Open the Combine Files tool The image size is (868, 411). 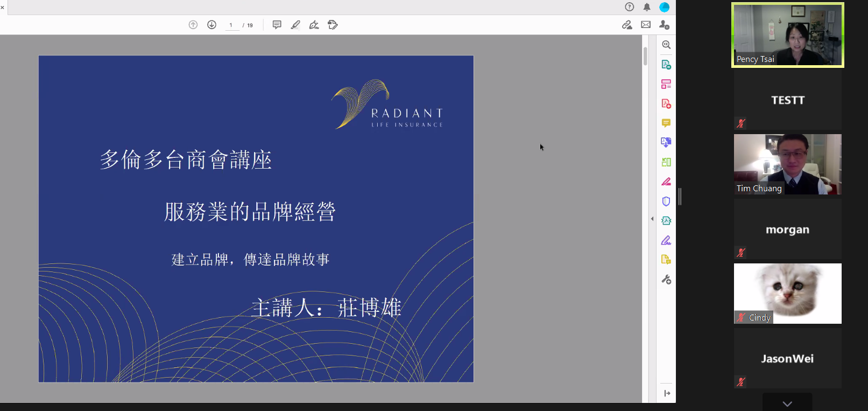pos(666,142)
